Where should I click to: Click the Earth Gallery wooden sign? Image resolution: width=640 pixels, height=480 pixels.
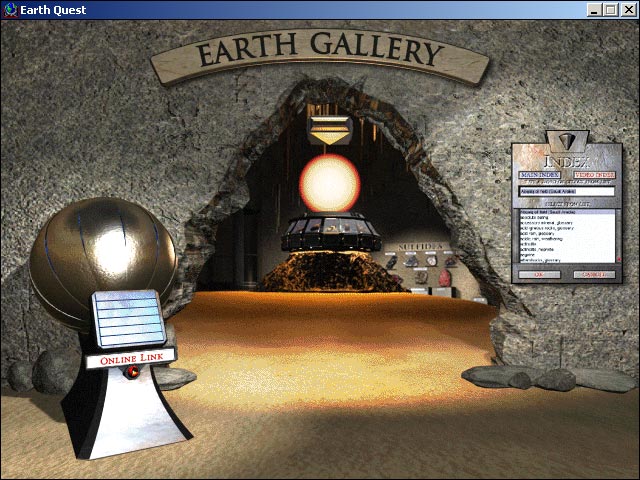tap(320, 55)
